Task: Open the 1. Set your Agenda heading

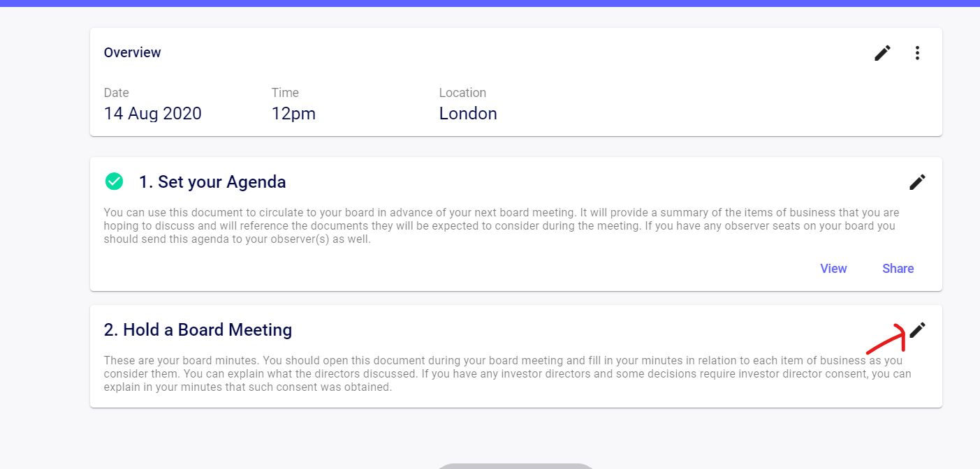Action: (x=212, y=182)
